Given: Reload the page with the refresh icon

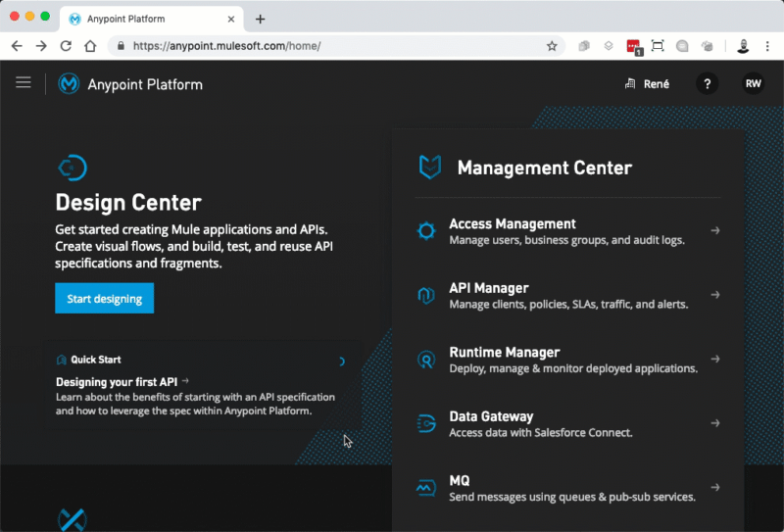Looking at the screenshot, I should click(66, 46).
